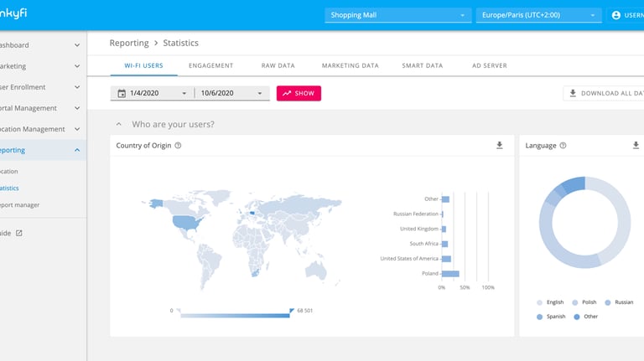
Task: Collapse the Who are your users section
Action: [119, 124]
